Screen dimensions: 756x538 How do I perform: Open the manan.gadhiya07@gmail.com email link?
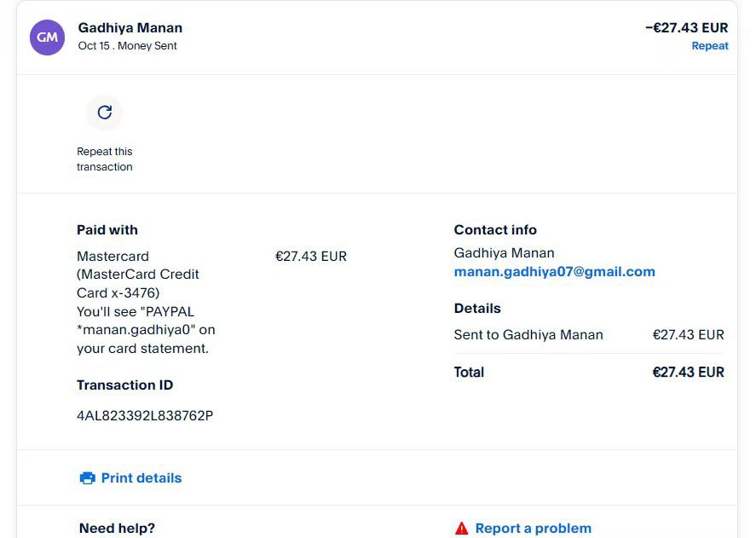pos(554,272)
